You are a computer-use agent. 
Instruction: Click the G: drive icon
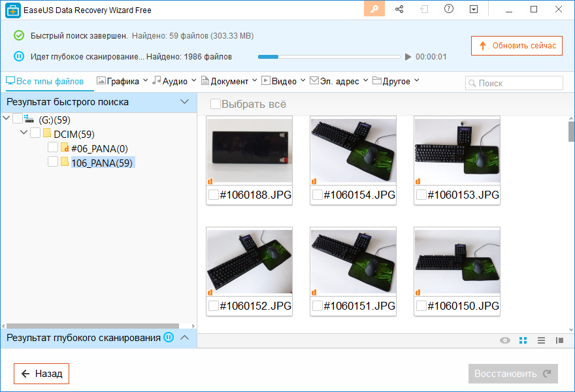[x=29, y=118]
